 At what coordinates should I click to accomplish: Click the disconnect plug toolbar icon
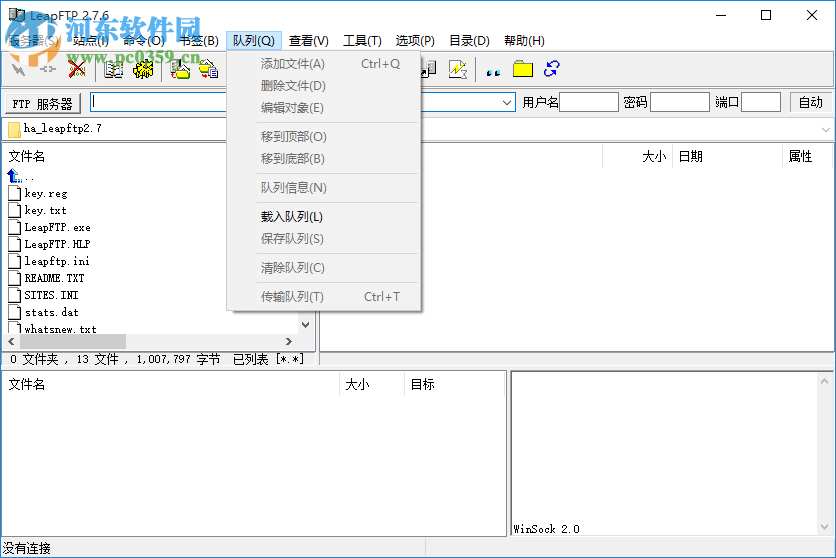[47, 69]
